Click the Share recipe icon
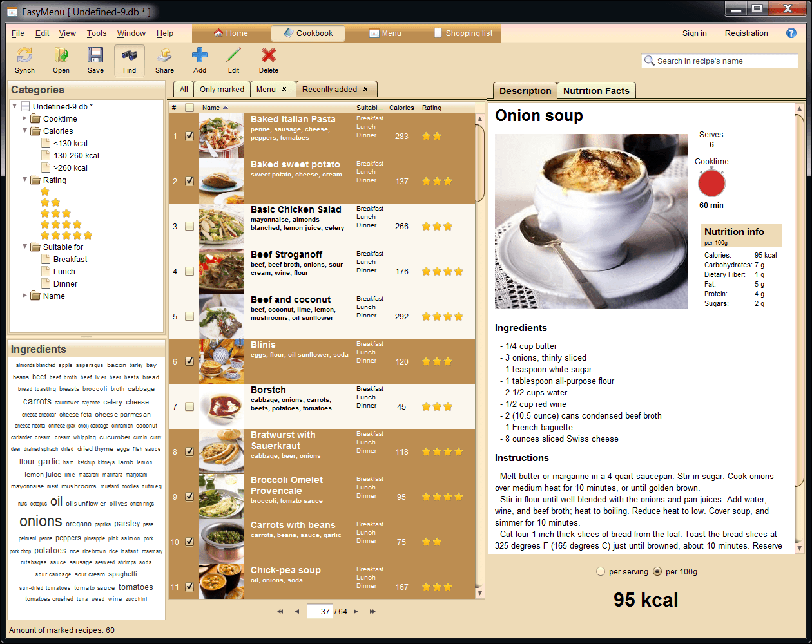Viewport: 812px width, 644px height. [164, 56]
